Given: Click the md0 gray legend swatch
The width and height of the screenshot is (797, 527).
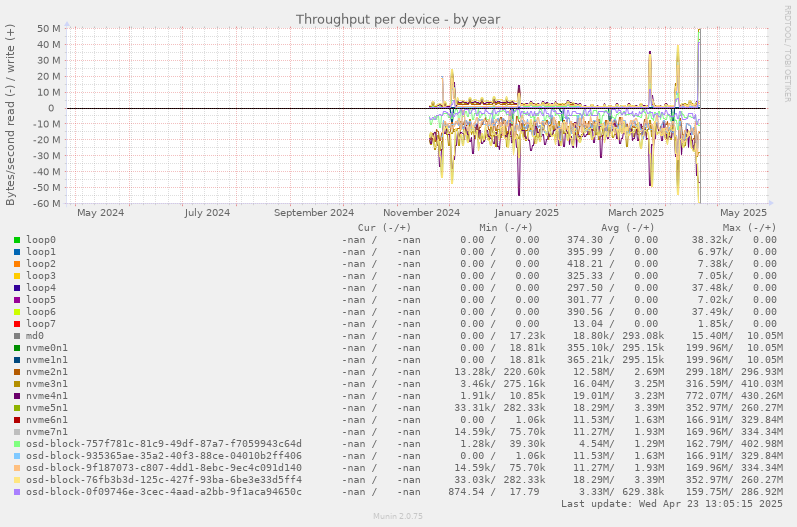Looking at the screenshot, I should pyautogui.click(x=17, y=336).
